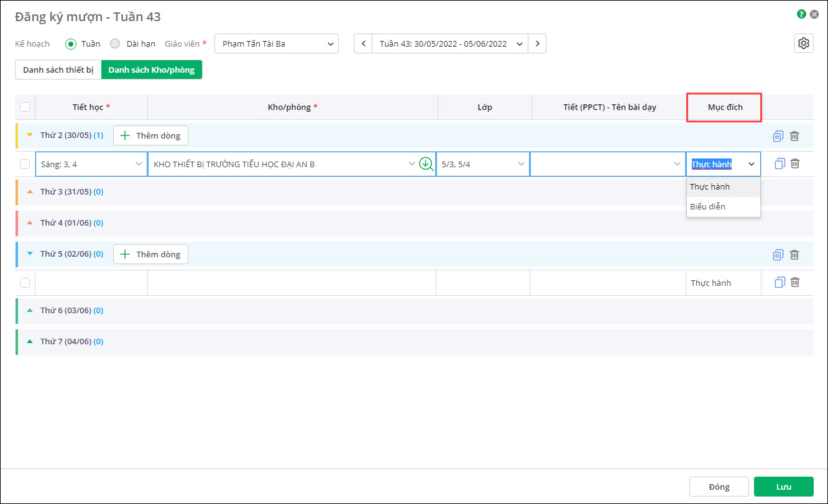Open the Lớp dropdown showing 5/3, 5/4
Screen dimensions: 828x504
click(482, 164)
